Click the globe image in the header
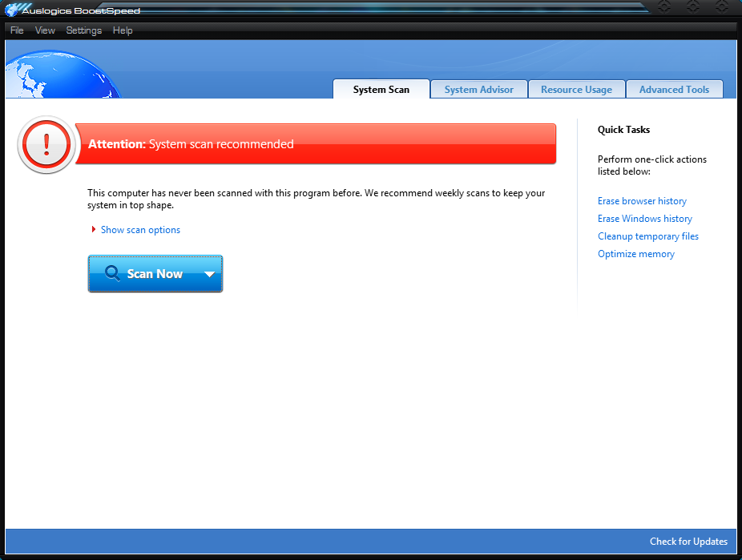 click(x=63, y=75)
